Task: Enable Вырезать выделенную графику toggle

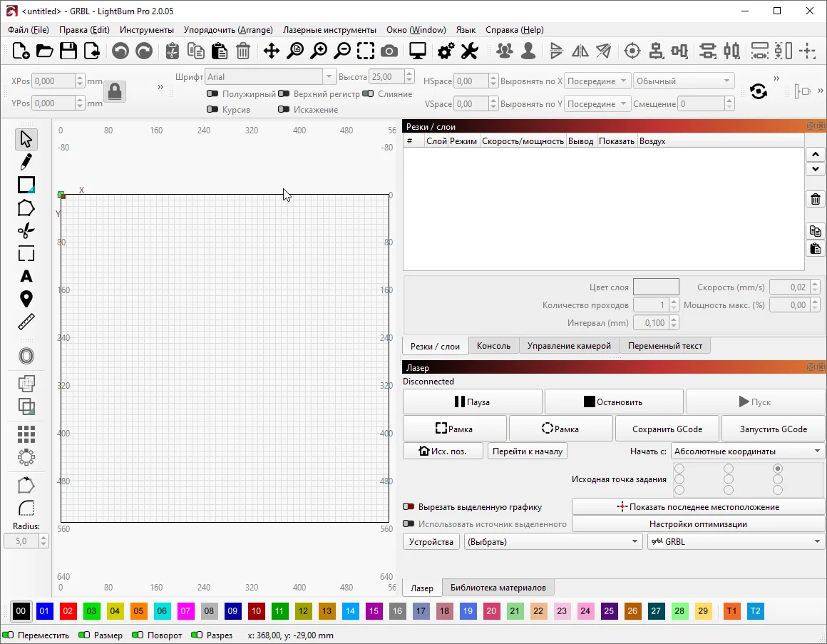Action: pos(409,507)
